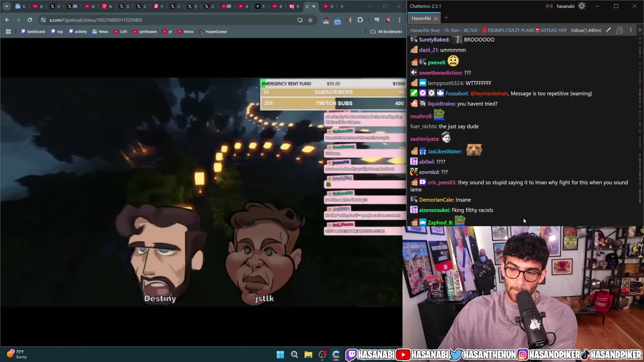Switch to the first Google News tab

pyautogui.click(x=20, y=7)
